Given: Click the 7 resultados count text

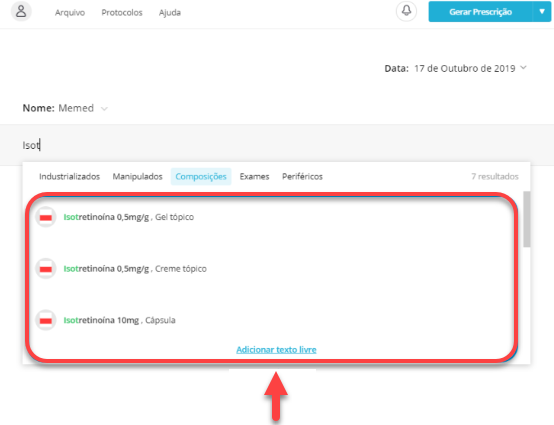Looking at the screenshot, I should point(495,176).
